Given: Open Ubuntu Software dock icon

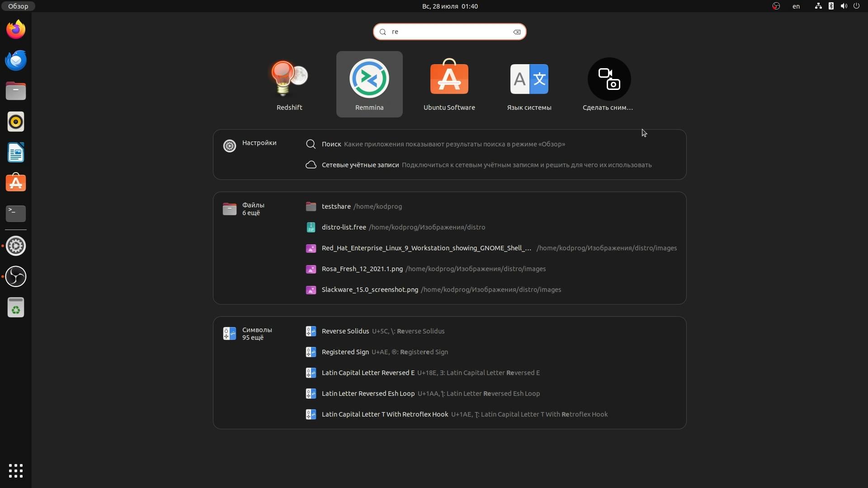Looking at the screenshot, I should point(16,183).
